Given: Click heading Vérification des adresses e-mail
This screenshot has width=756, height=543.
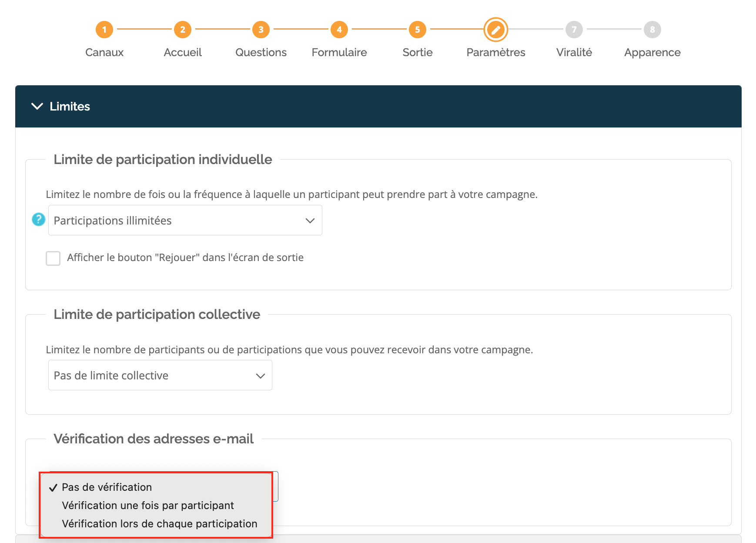Looking at the screenshot, I should (x=154, y=439).
